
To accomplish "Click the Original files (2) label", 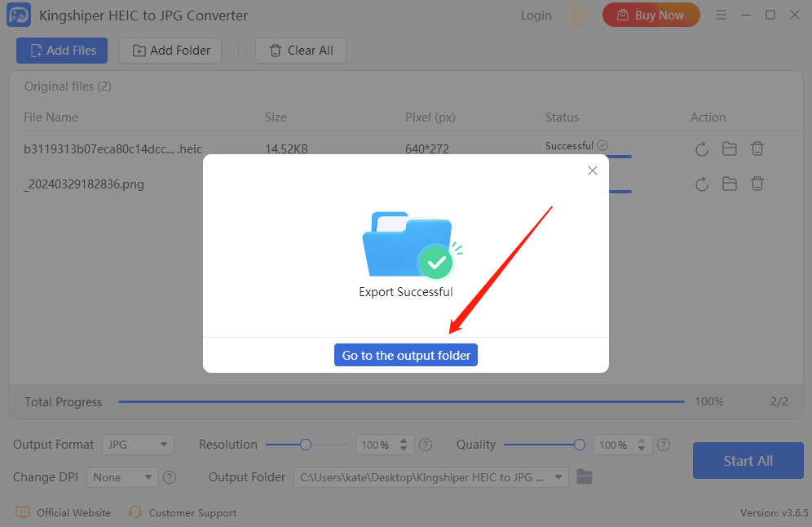I will (68, 86).
